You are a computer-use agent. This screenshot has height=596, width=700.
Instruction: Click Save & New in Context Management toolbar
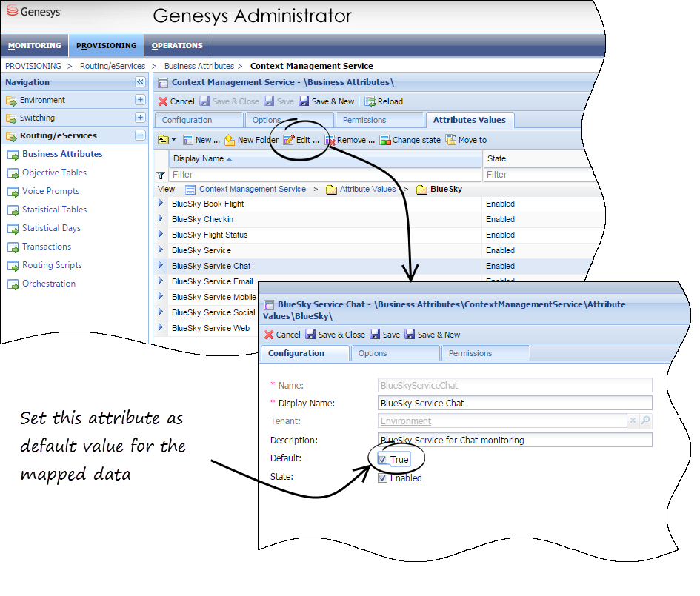point(327,101)
